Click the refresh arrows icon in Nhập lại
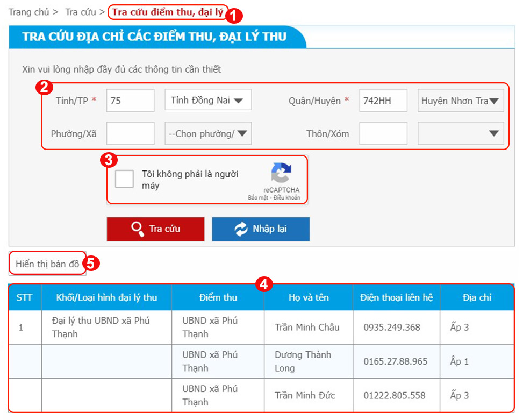The width and height of the screenshot is (523, 420). pos(241,229)
